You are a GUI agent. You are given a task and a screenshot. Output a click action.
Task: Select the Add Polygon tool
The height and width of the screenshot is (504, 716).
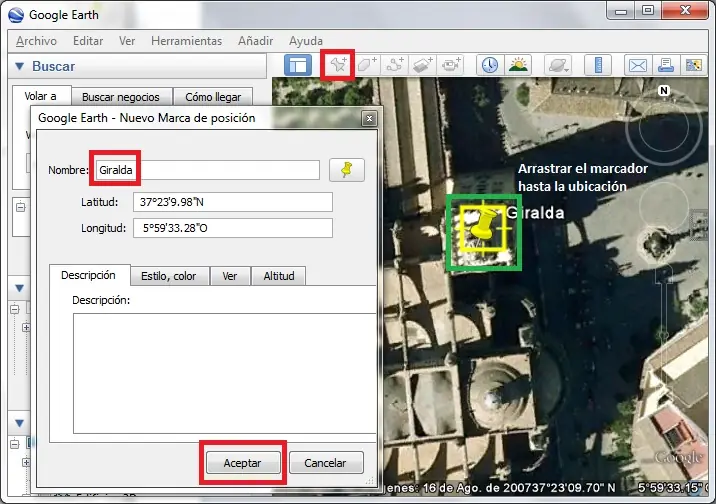367,65
